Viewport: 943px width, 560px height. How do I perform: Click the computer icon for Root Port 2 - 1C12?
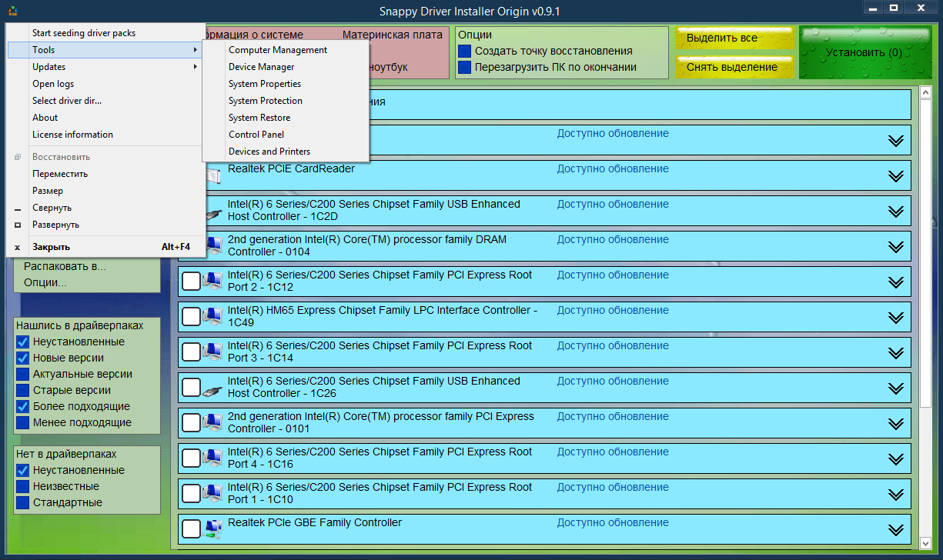point(213,281)
